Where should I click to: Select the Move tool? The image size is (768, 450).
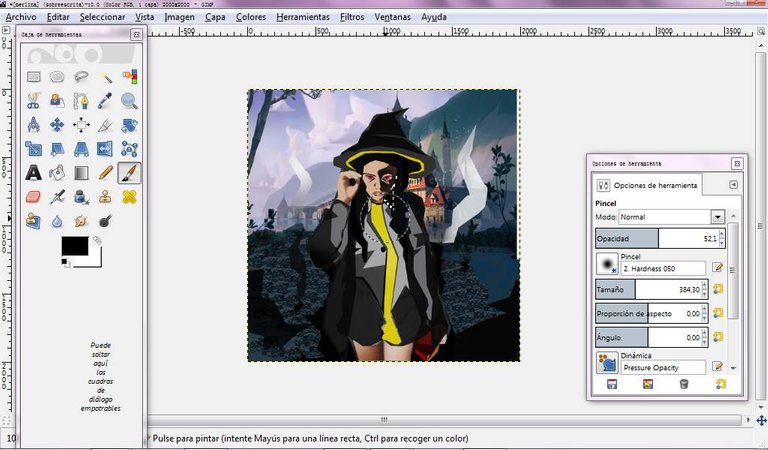coord(57,125)
